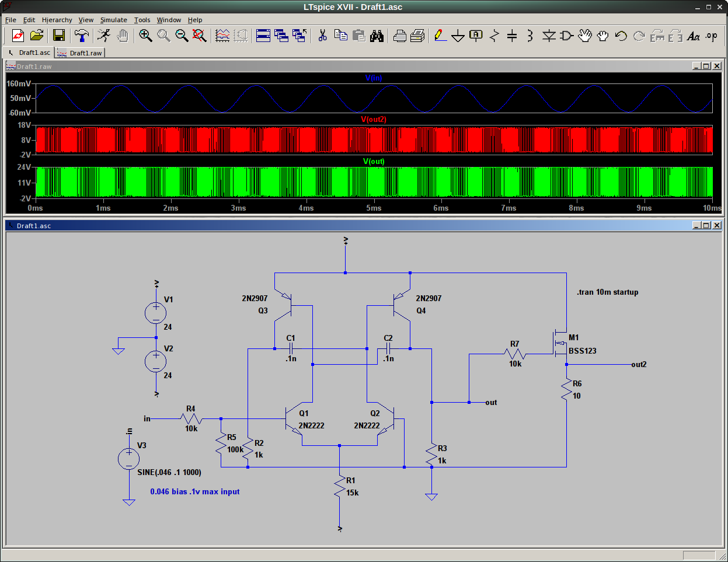Click the 'out2' net label
Image resolution: width=728 pixels, height=562 pixels.
click(x=639, y=364)
